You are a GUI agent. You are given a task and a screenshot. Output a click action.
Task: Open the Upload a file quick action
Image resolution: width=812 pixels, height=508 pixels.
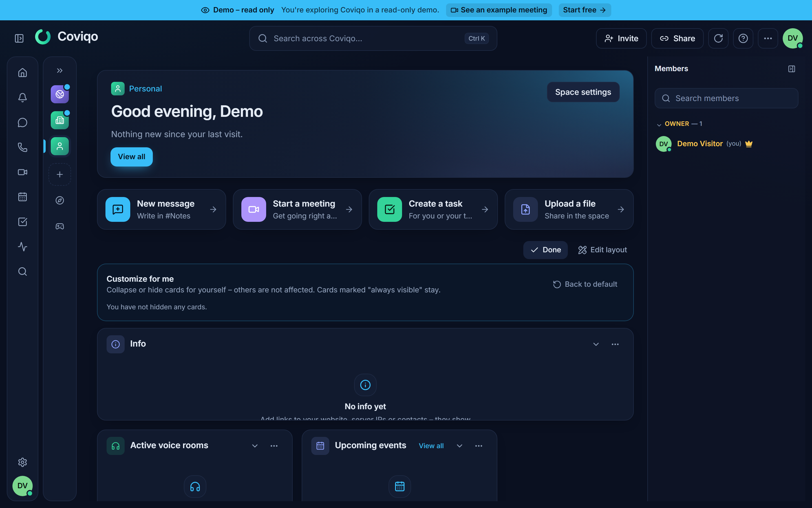[x=569, y=209]
